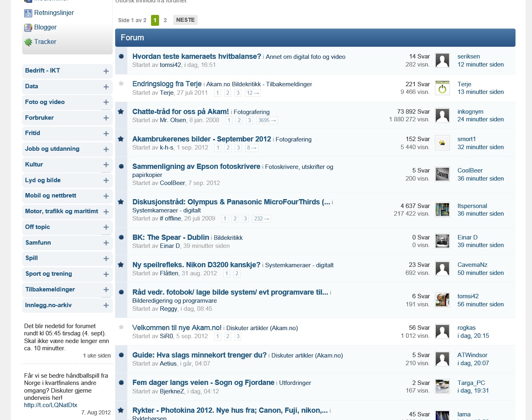
Task: Open Terje's avatar with power symbol
Action: coord(442,88)
